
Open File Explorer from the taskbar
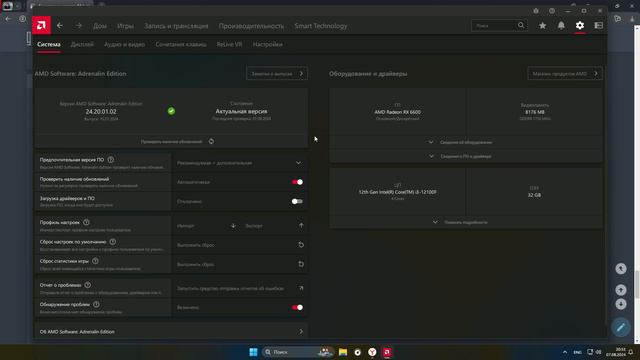[343, 352]
